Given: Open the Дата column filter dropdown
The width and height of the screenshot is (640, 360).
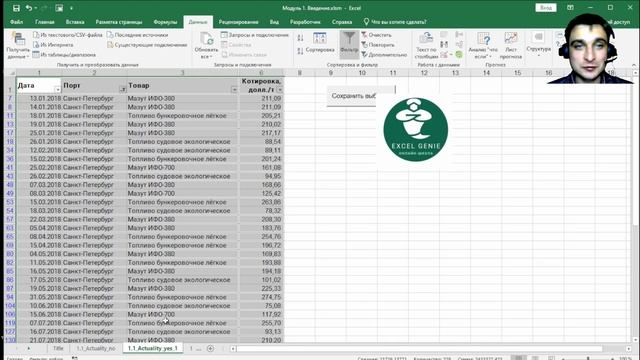Looking at the screenshot, I should [58, 90].
